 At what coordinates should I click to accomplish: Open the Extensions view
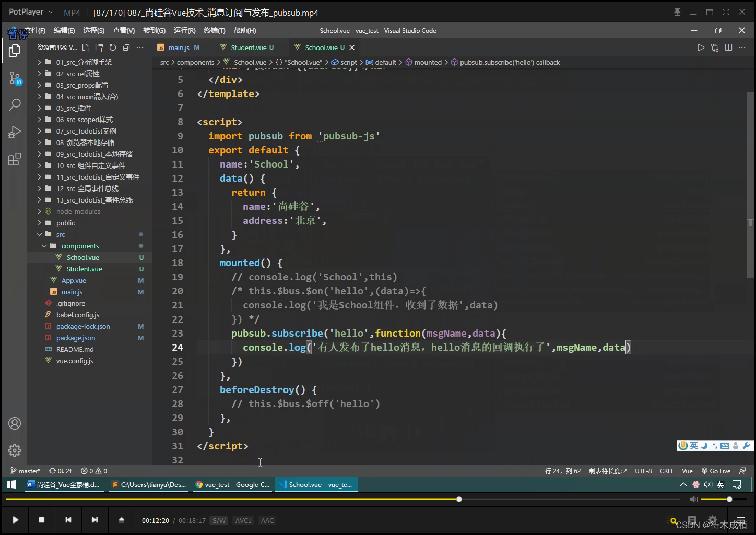15,159
